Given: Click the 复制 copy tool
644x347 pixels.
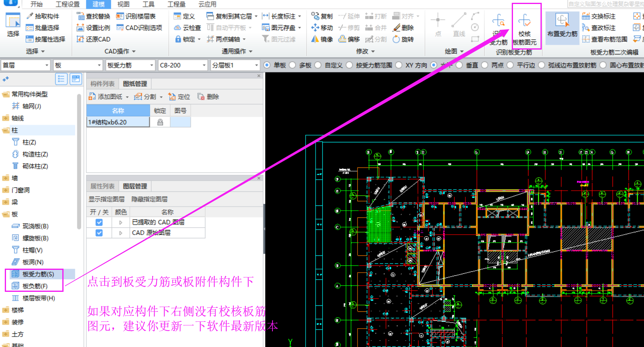Looking at the screenshot, I should 322,16.
